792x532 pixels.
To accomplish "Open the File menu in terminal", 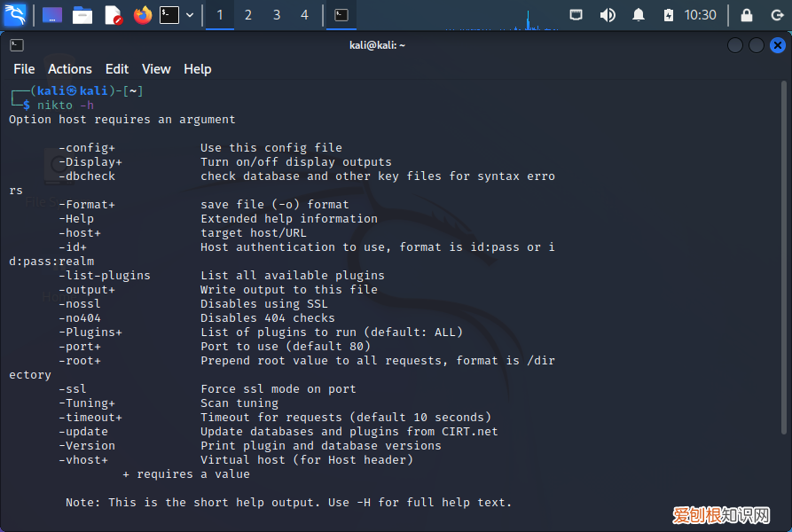I will pos(24,69).
